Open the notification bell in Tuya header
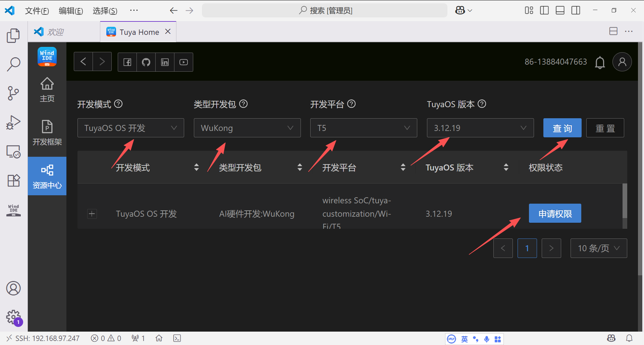Viewport: 644px width, 345px height. coord(600,62)
